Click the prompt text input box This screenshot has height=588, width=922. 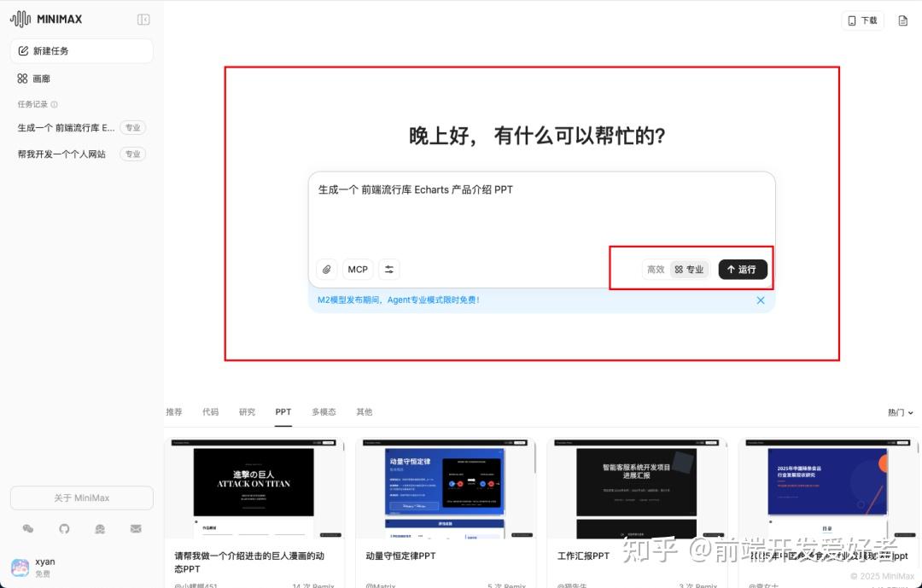[541, 213]
